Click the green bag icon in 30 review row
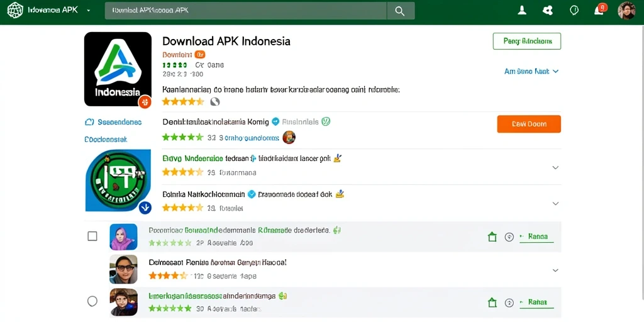This screenshot has height=322, width=644. (x=492, y=303)
